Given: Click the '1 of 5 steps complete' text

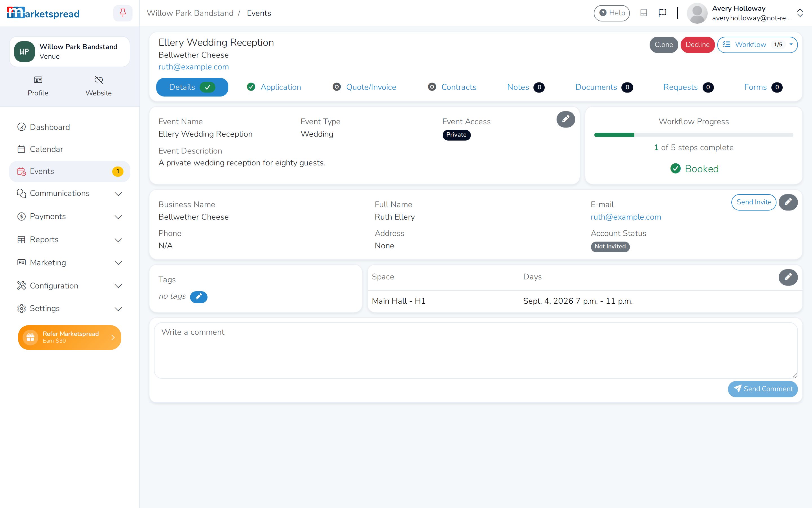Looking at the screenshot, I should (694, 148).
